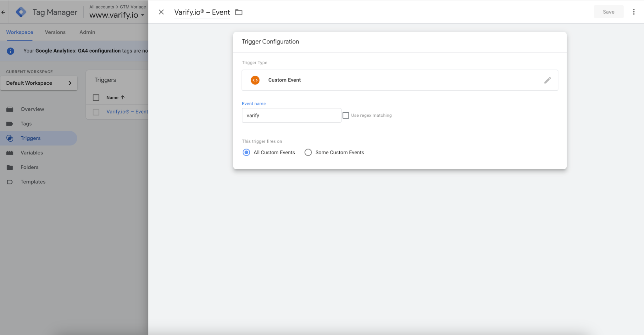Click the Triggers circle icon

10,138
